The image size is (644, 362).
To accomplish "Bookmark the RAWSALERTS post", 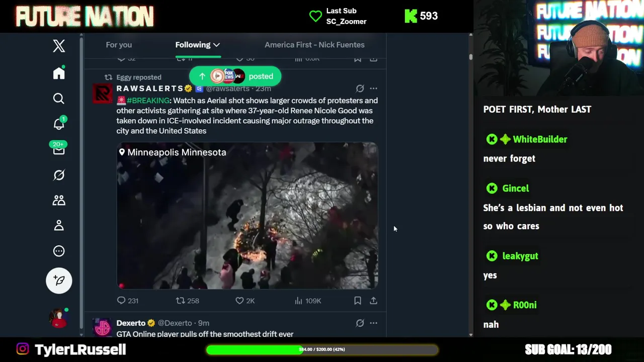I will coord(357,301).
